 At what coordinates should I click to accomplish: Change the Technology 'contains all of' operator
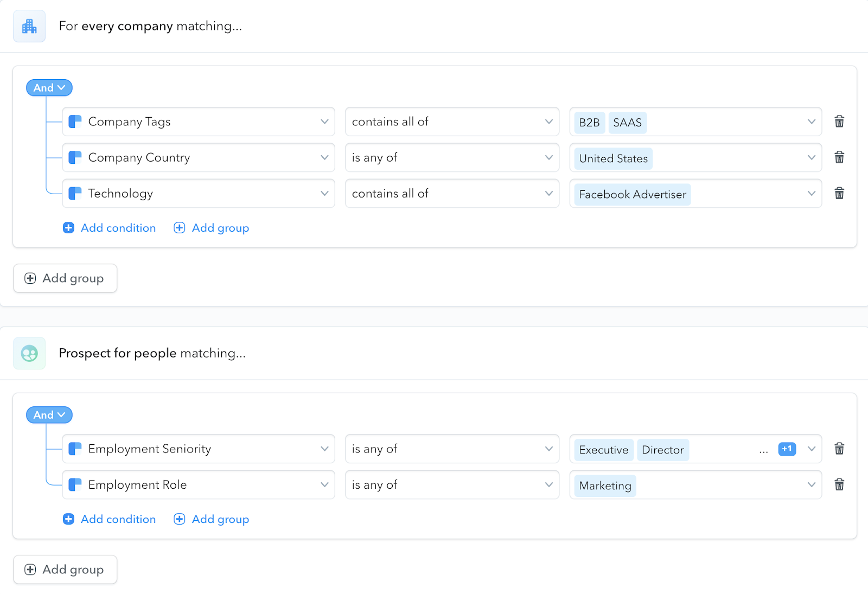click(452, 193)
